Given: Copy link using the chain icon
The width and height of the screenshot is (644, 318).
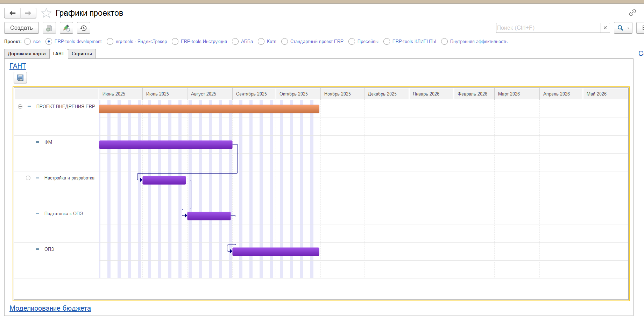Looking at the screenshot, I should point(632,13).
